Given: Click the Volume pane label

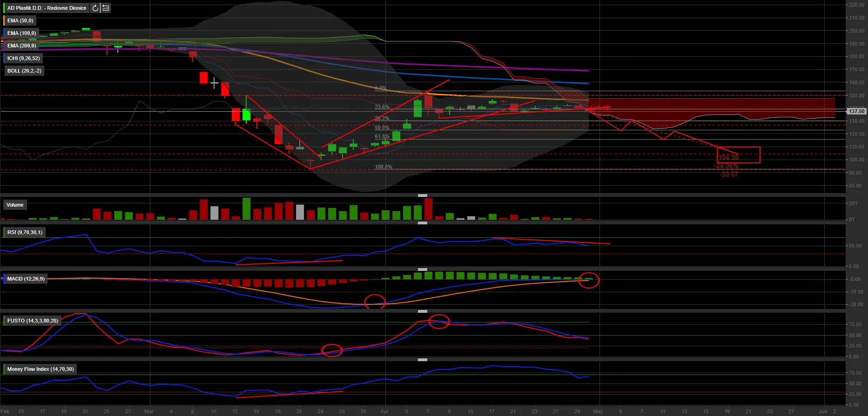Looking at the screenshot, I should point(15,205).
